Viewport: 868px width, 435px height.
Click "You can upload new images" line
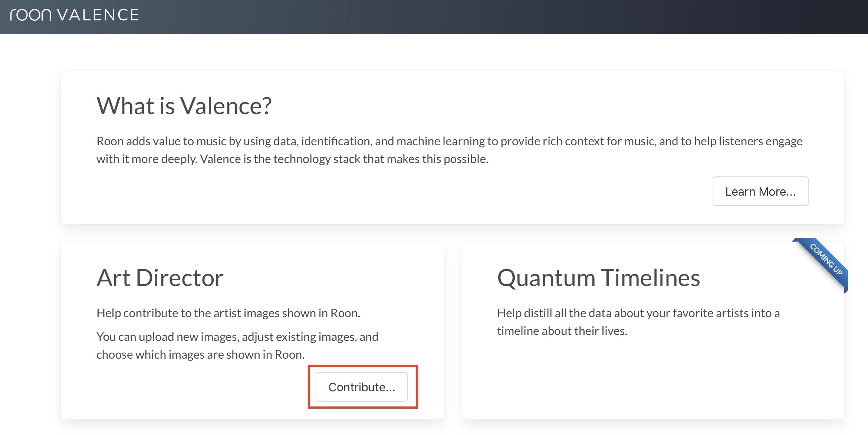[x=237, y=337]
